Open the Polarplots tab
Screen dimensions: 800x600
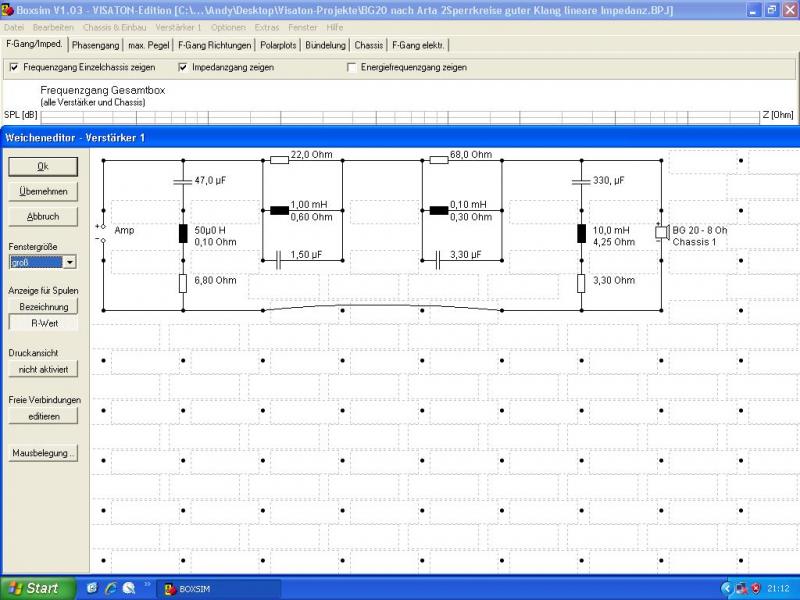point(278,45)
